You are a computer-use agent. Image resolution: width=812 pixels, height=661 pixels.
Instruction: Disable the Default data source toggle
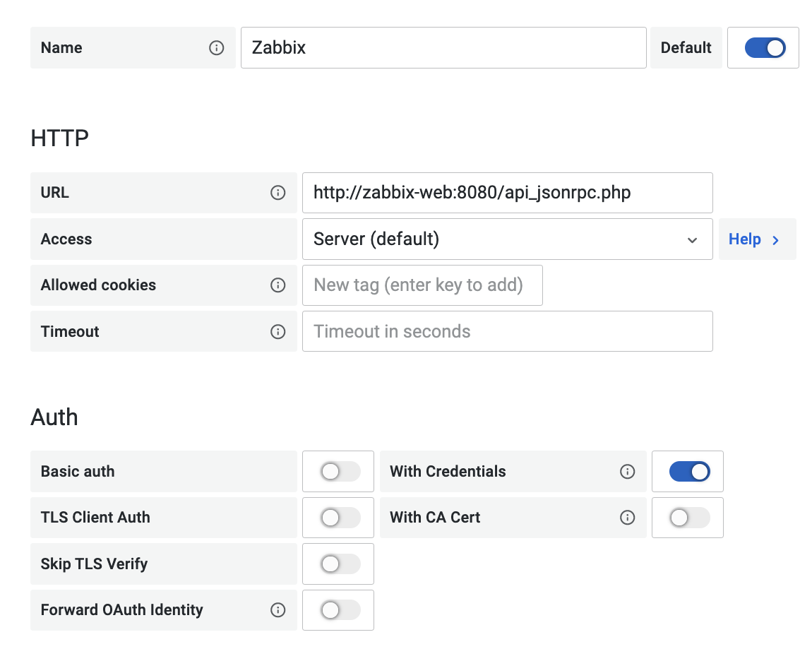[x=765, y=48]
